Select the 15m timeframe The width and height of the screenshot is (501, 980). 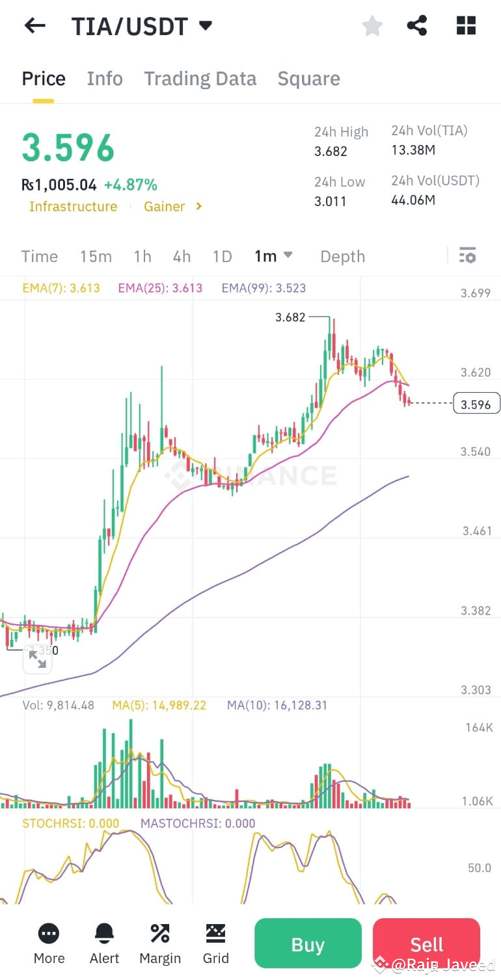tap(96, 256)
